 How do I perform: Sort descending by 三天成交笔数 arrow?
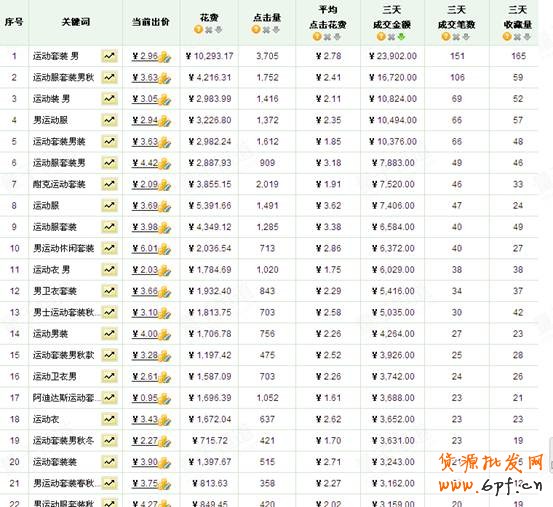(466, 37)
